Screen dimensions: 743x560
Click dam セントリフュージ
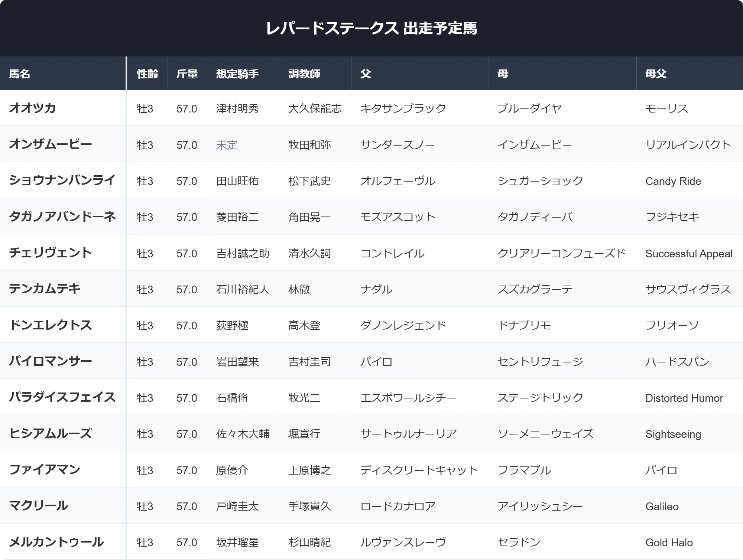540,362
